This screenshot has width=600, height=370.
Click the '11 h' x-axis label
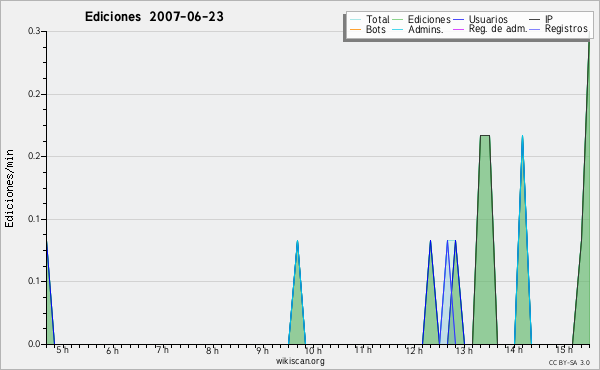click(363, 350)
